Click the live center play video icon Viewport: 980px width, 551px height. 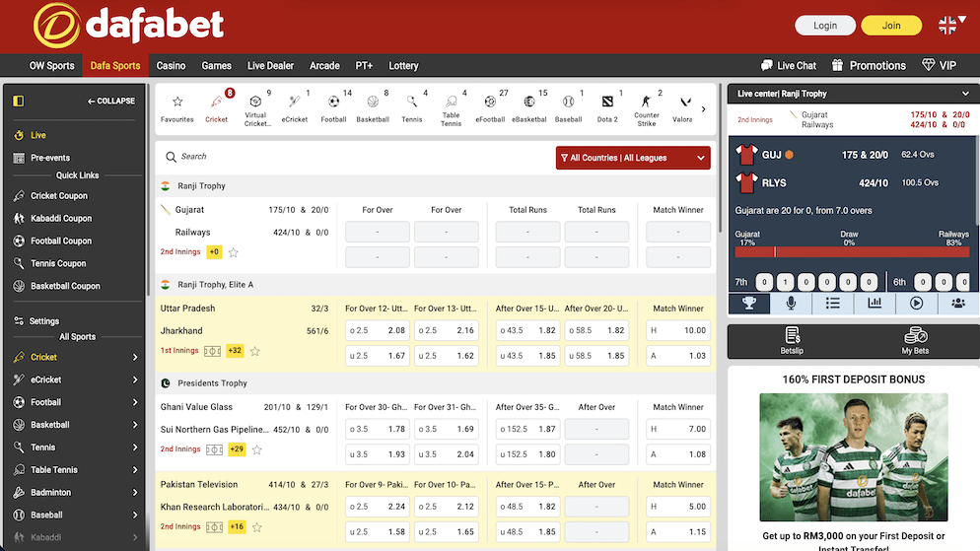point(916,304)
